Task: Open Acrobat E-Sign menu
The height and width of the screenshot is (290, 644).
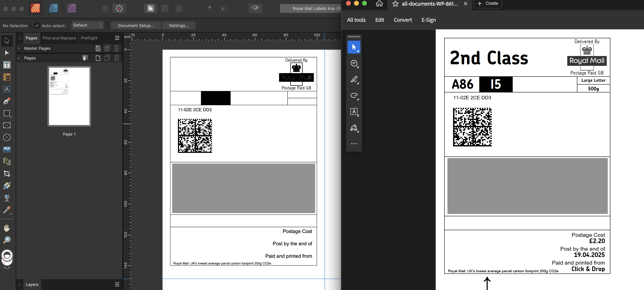Action: tap(429, 20)
